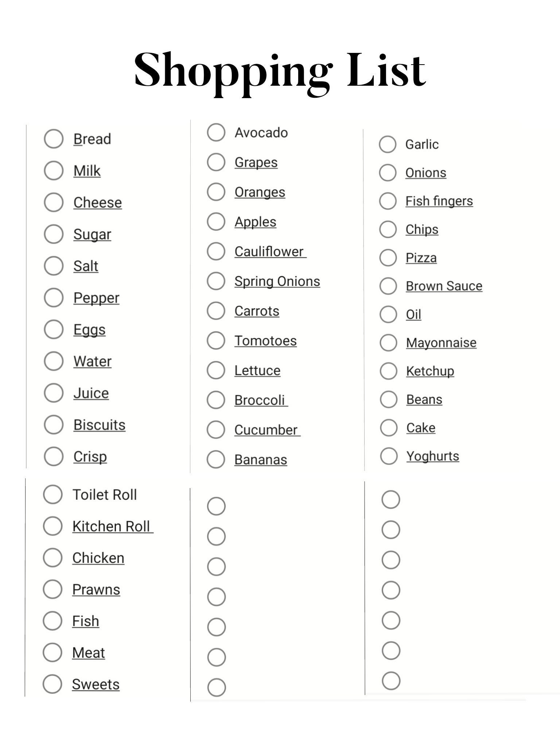
Task: Tick the circle for Brown Sauce
Action: pyautogui.click(x=388, y=286)
